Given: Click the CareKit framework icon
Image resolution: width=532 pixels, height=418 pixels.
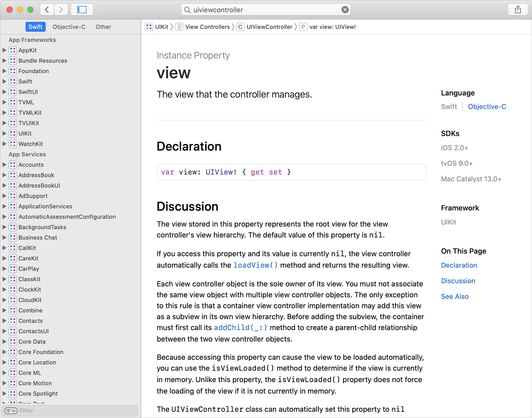Looking at the screenshot, I should [x=13, y=258].
